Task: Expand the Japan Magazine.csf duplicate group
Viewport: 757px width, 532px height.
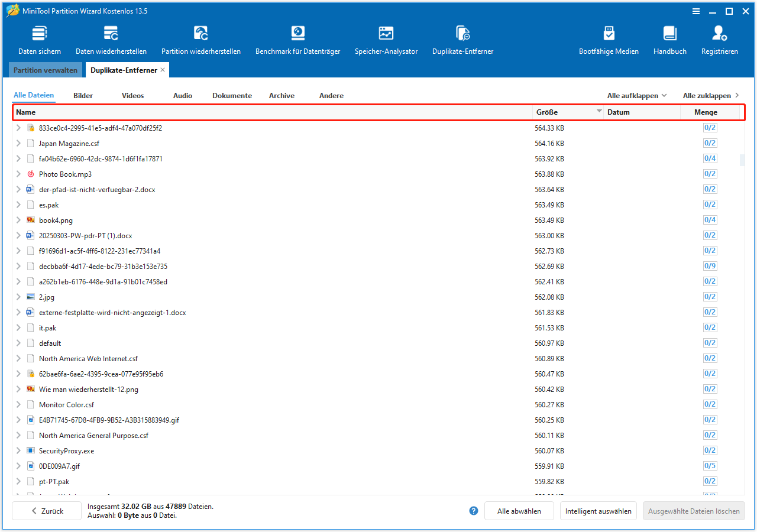Action: click(x=18, y=143)
